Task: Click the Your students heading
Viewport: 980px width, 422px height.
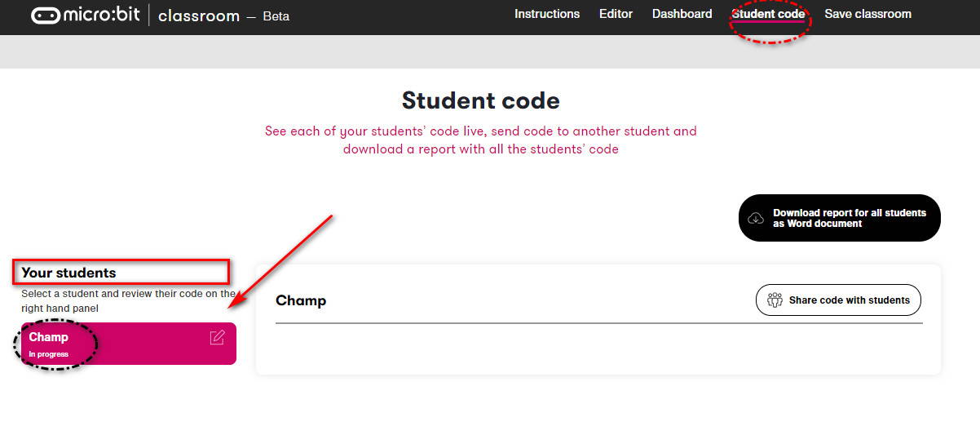Action: tap(68, 273)
